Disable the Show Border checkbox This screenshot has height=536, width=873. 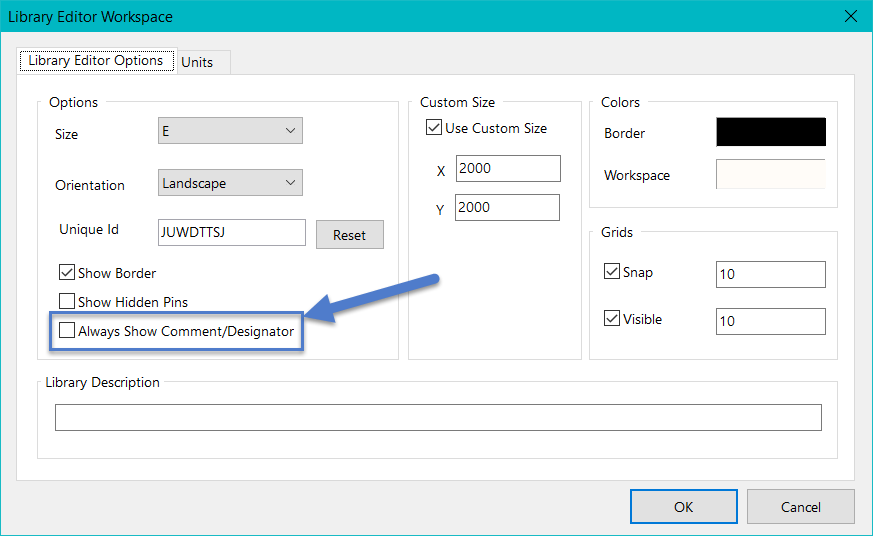(68, 273)
